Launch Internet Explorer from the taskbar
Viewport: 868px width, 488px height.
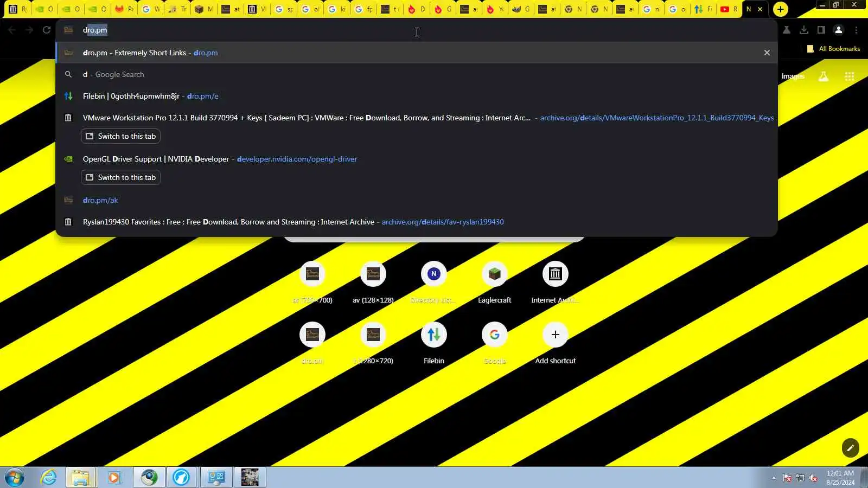pyautogui.click(x=49, y=478)
